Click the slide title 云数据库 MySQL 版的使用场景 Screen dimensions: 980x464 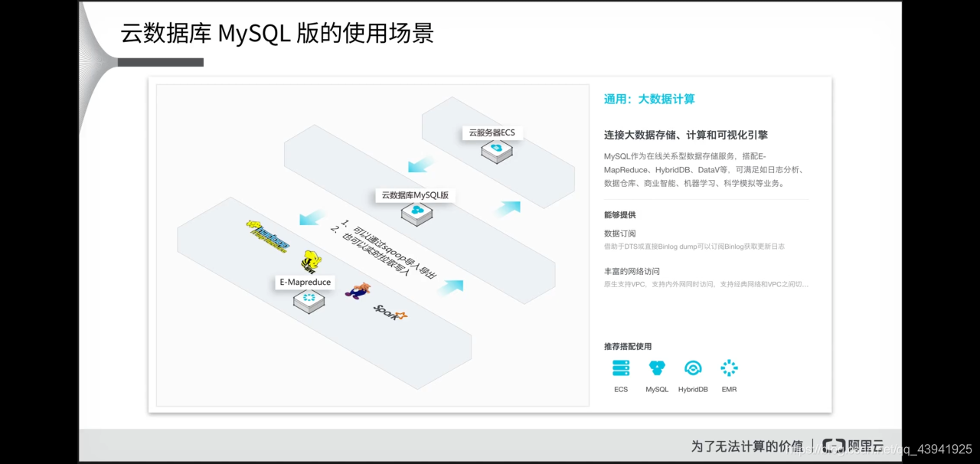(277, 33)
